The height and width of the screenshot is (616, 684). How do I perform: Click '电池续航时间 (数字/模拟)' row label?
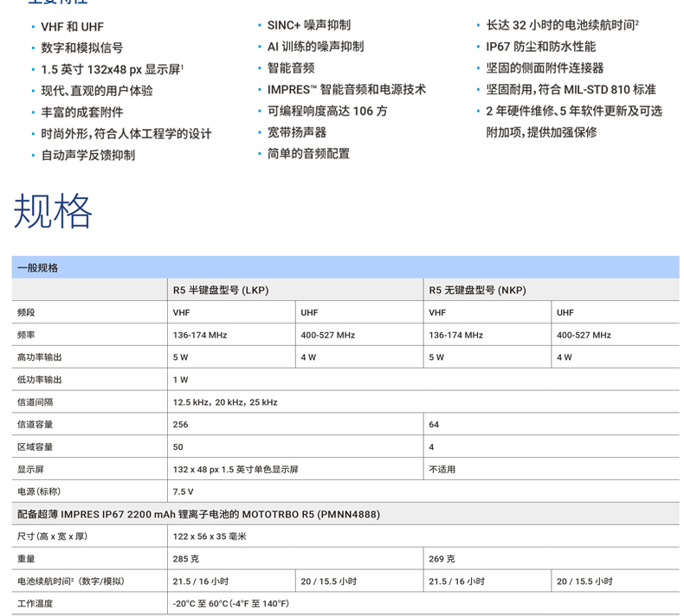click(71, 581)
